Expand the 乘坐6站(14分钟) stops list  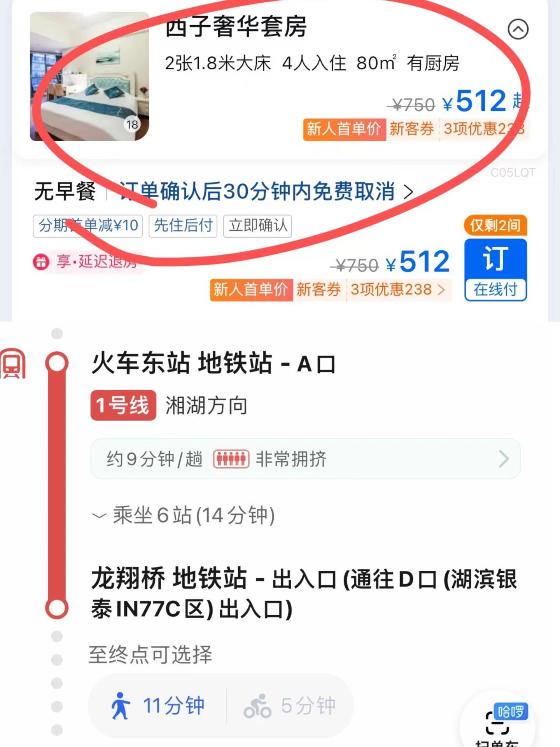[x=184, y=516]
